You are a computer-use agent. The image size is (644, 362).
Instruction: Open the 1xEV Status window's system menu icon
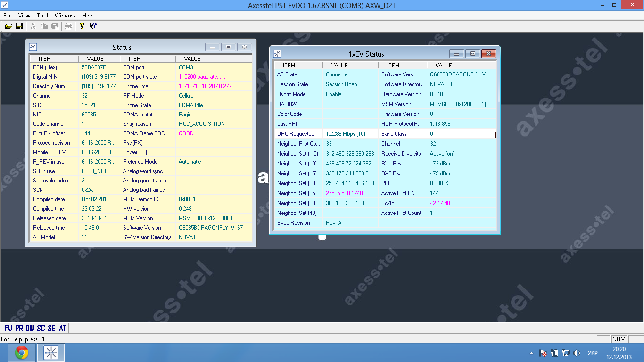pos(277,54)
